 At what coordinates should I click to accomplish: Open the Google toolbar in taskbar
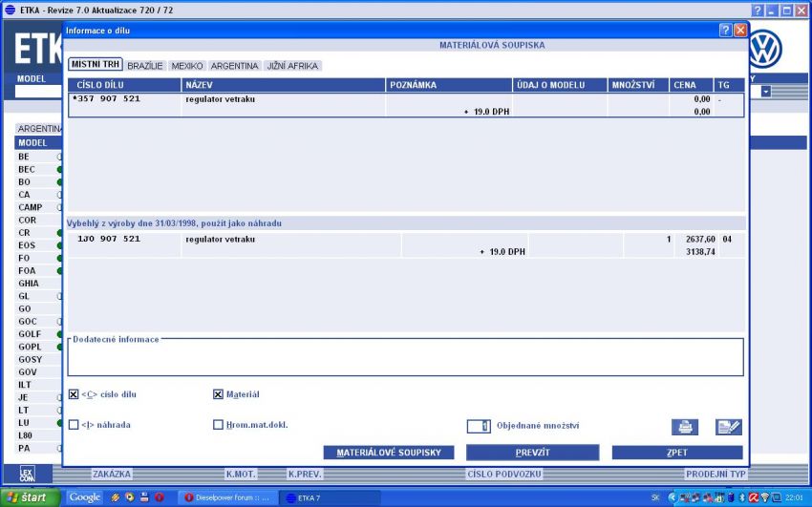pos(84,497)
